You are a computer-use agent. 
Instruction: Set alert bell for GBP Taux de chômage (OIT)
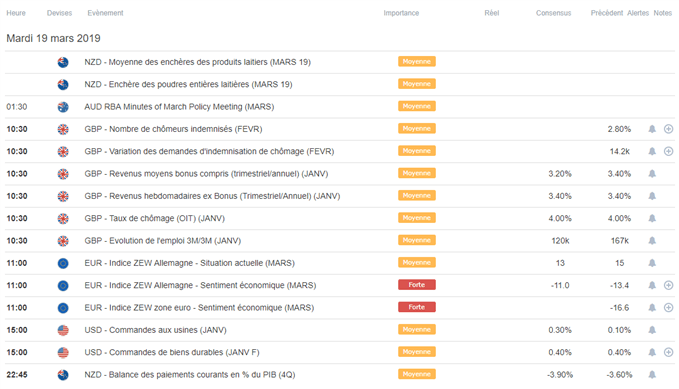click(652, 218)
